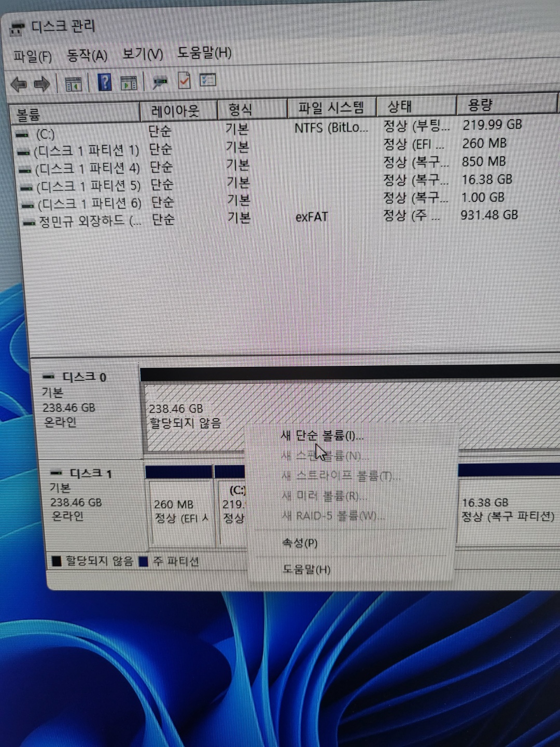Open the 도움말(H) menu in menu bar
The image size is (560, 747).
(x=204, y=52)
